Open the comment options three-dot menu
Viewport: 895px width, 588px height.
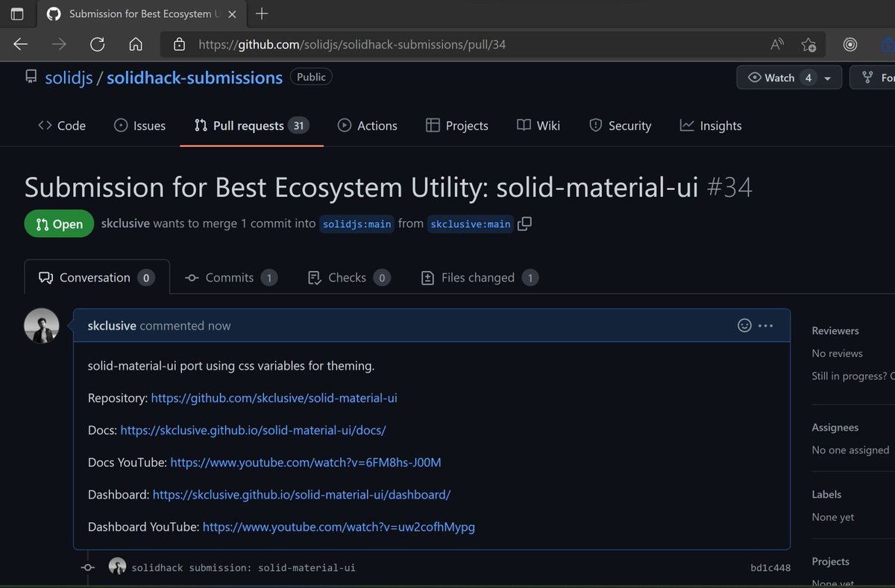(x=766, y=326)
